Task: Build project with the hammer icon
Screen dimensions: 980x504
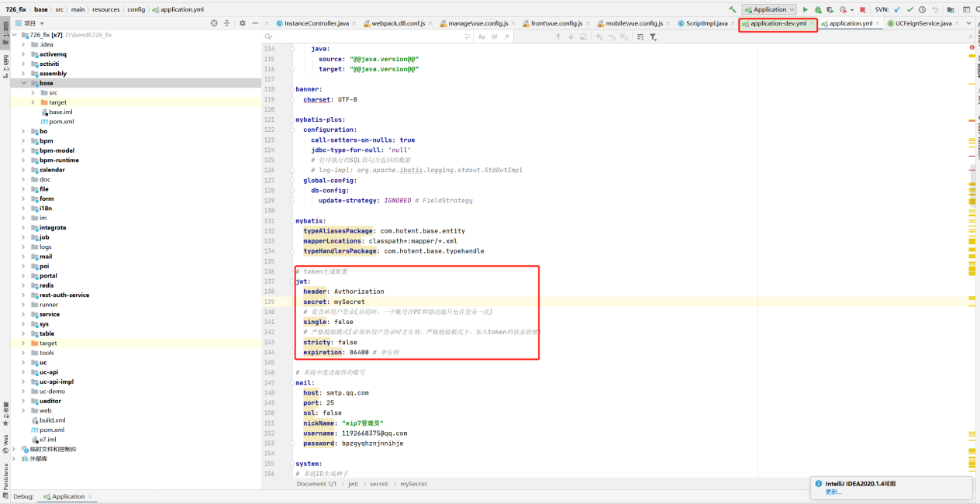Action: [x=733, y=9]
